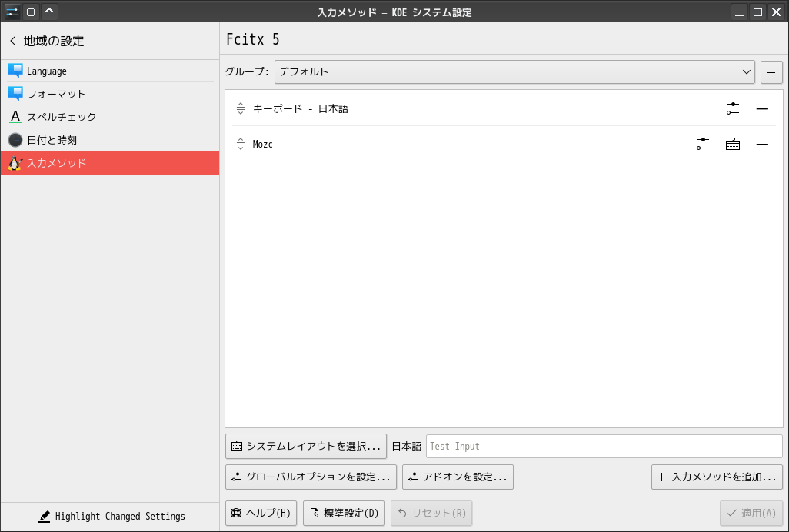The width and height of the screenshot is (789, 532).
Task: Toggle Highlight Changed Settings
Action: click(x=111, y=517)
